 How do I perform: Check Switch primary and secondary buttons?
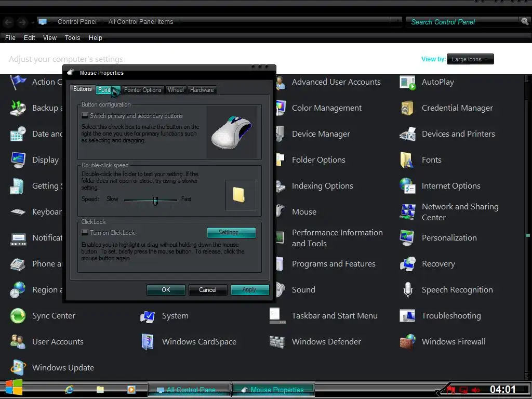pos(85,116)
